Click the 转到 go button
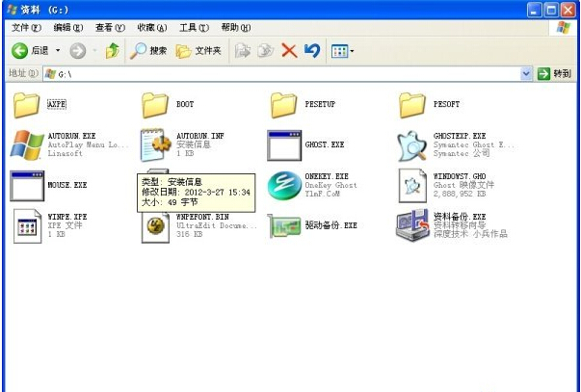 pyautogui.click(x=555, y=74)
